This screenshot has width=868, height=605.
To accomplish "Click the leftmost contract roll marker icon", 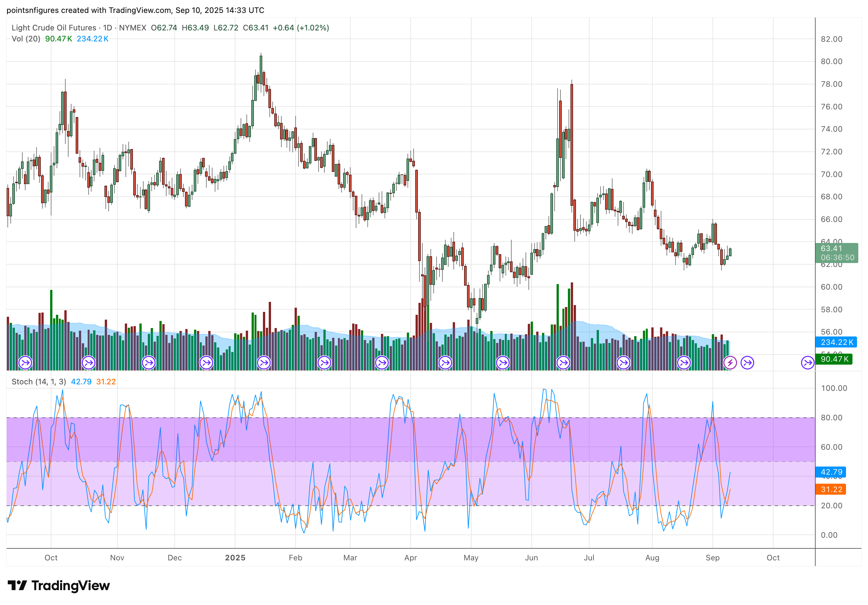I will click(x=25, y=363).
